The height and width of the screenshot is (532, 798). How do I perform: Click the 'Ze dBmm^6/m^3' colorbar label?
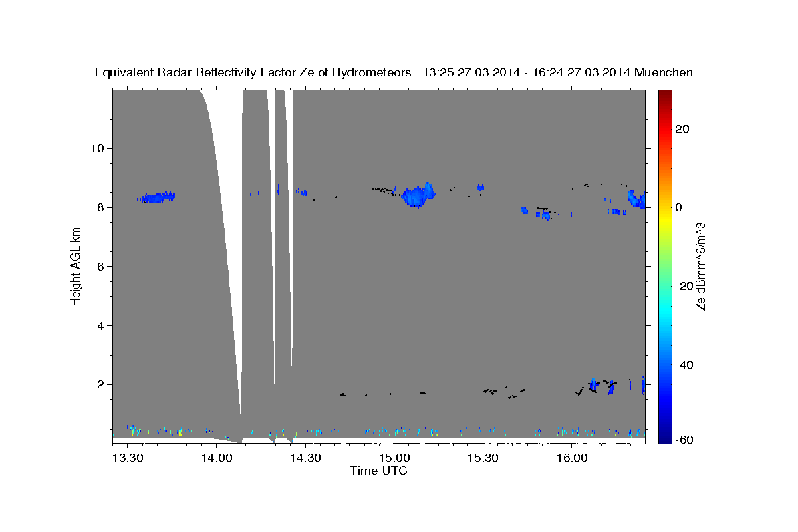tap(700, 266)
